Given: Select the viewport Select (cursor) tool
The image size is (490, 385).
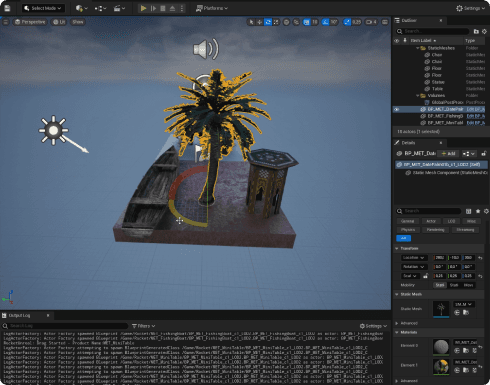Looking at the screenshot, I should click(251, 22).
